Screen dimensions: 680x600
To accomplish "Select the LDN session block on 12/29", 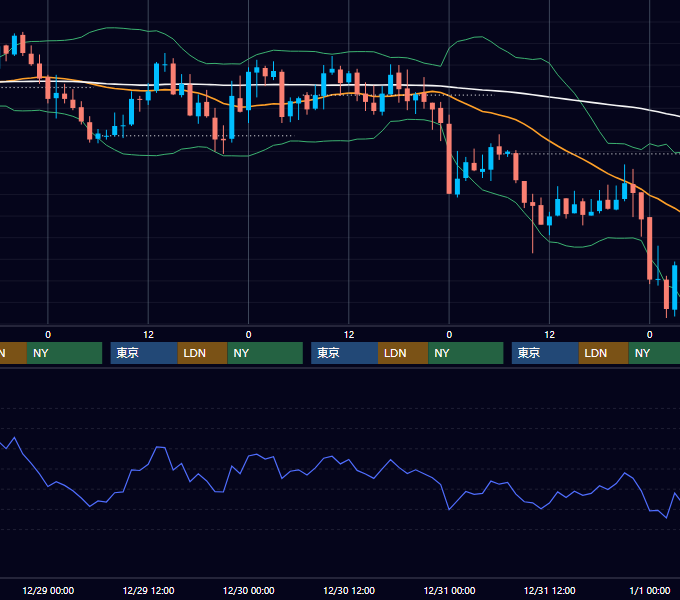I will (x=203, y=353).
